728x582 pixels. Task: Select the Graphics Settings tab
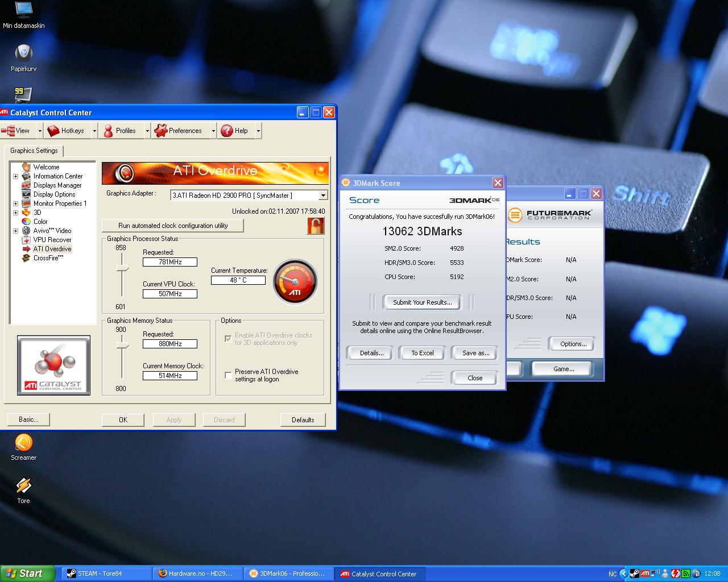[34, 151]
